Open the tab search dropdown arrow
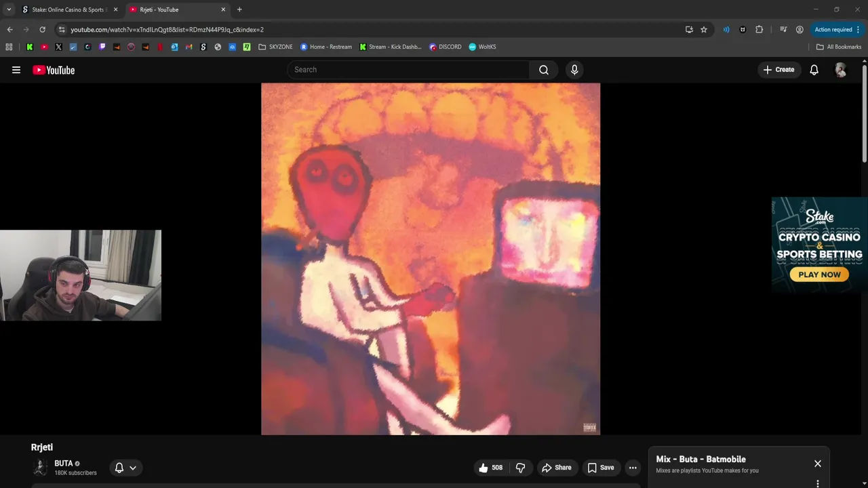 tap(9, 9)
